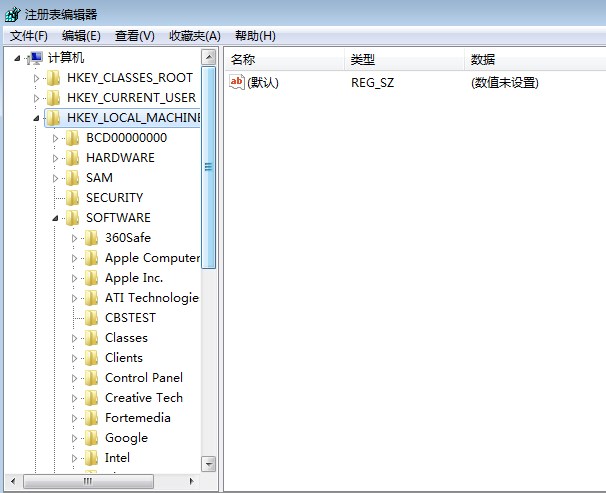The width and height of the screenshot is (606, 493).
Task: Select the Creative Tech key label
Action: (144, 398)
